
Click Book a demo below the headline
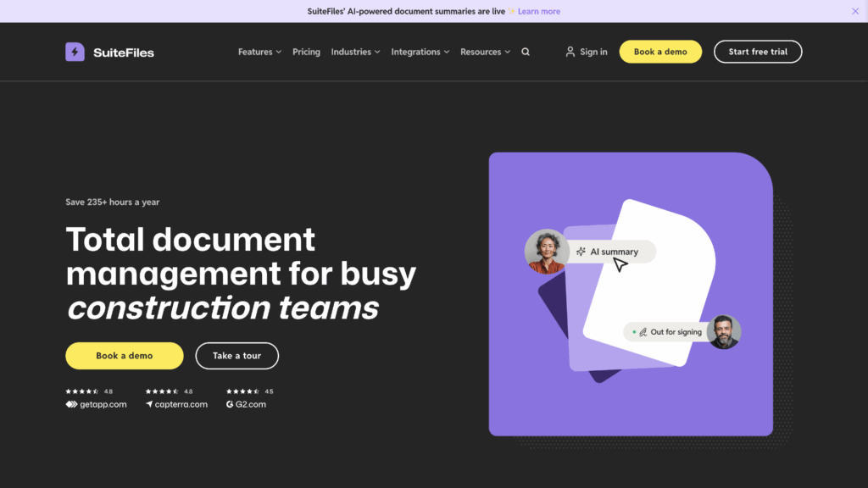click(x=125, y=356)
